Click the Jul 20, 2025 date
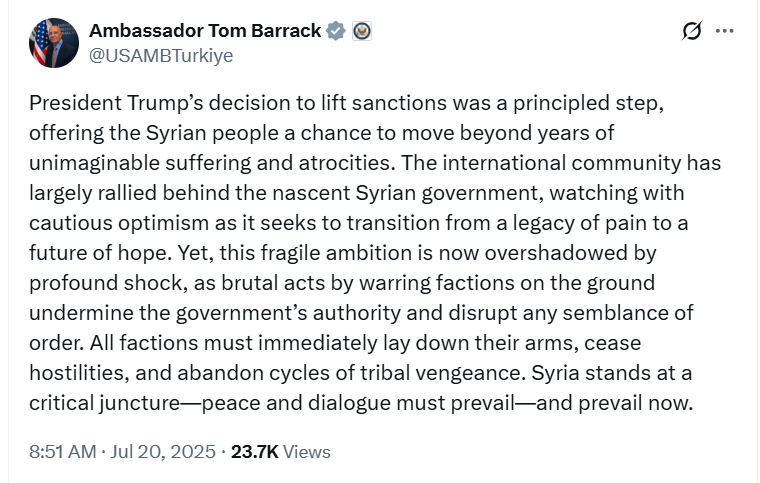The width and height of the screenshot is (760, 483). pyautogui.click(x=160, y=452)
